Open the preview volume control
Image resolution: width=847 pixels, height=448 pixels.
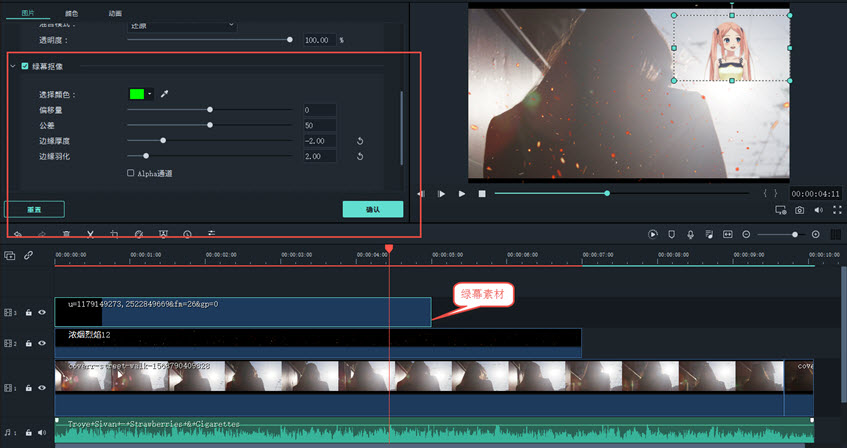coord(818,210)
